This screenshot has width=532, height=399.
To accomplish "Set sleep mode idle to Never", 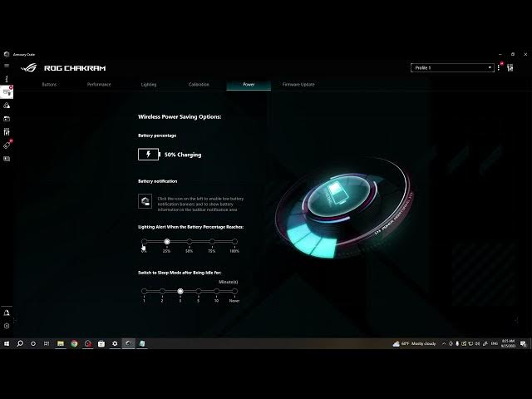I will (x=234, y=291).
